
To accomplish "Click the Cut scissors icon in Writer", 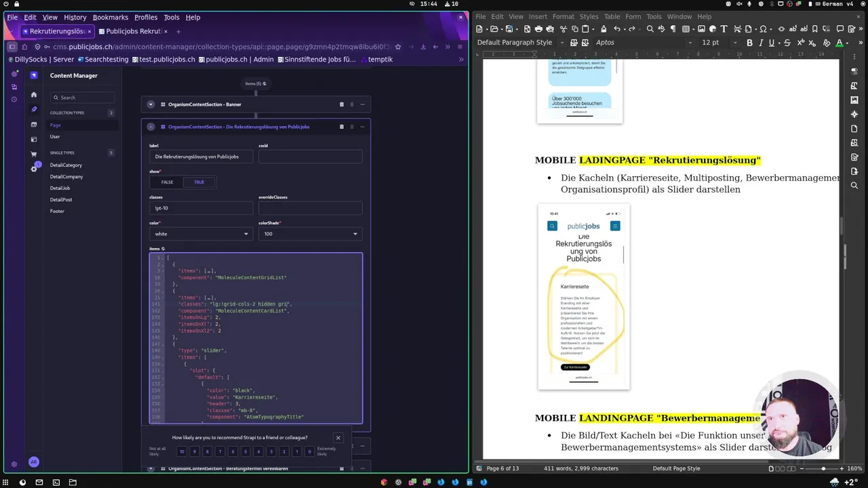I will point(564,29).
